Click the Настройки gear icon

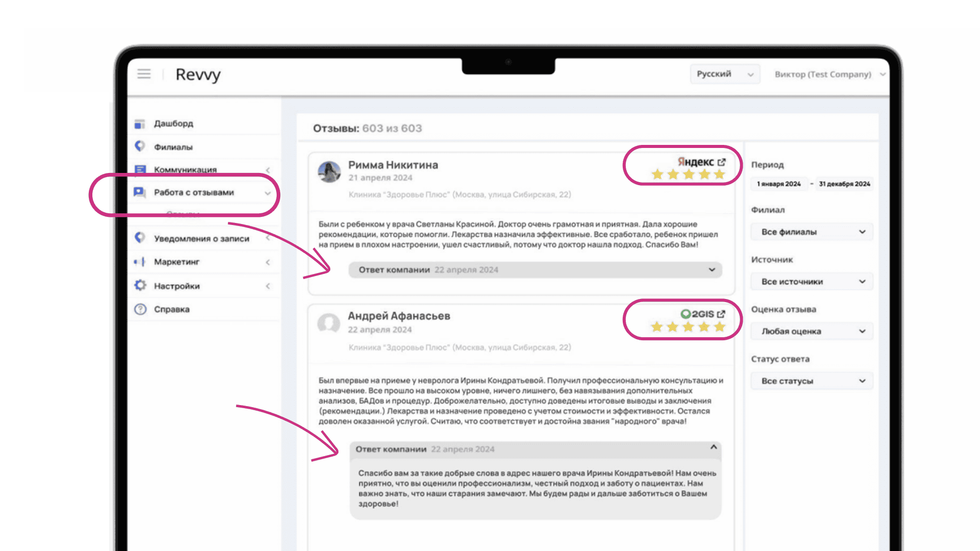[140, 286]
